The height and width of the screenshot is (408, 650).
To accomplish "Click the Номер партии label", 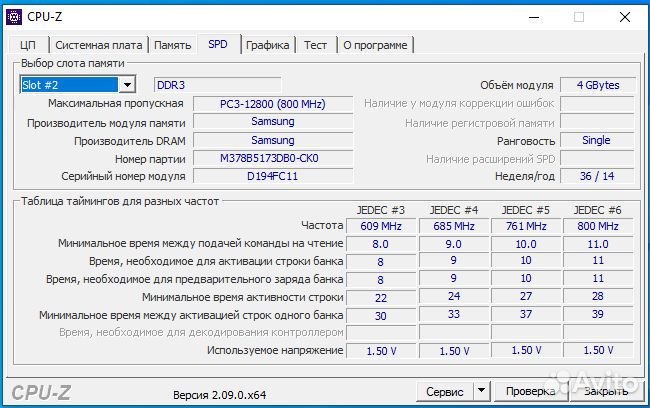I will pos(150,159).
